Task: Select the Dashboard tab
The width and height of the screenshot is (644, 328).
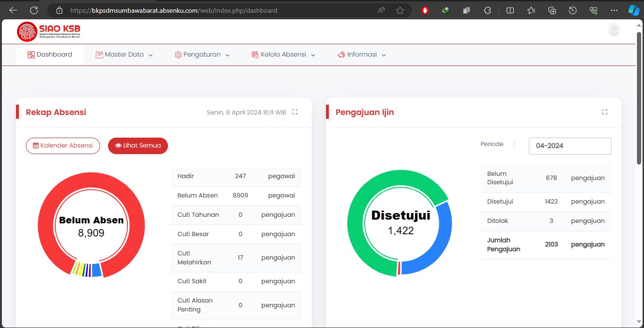Action: [x=50, y=55]
